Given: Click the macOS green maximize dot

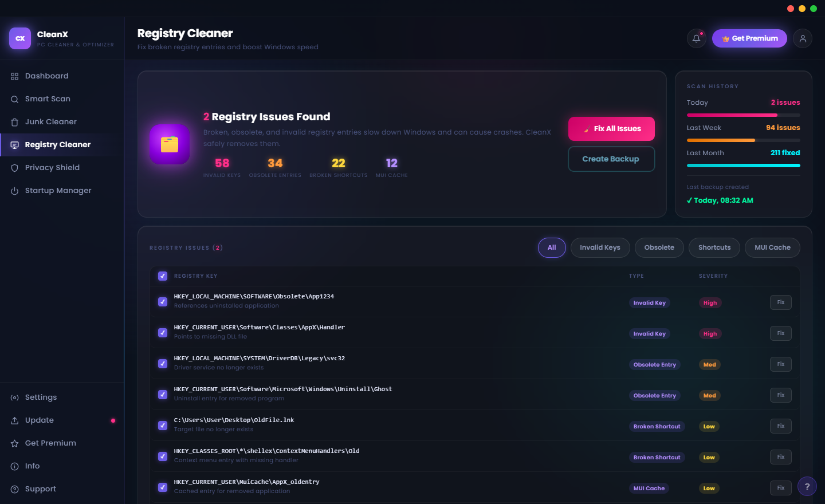Looking at the screenshot, I should pyautogui.click(x=814, y=9).
